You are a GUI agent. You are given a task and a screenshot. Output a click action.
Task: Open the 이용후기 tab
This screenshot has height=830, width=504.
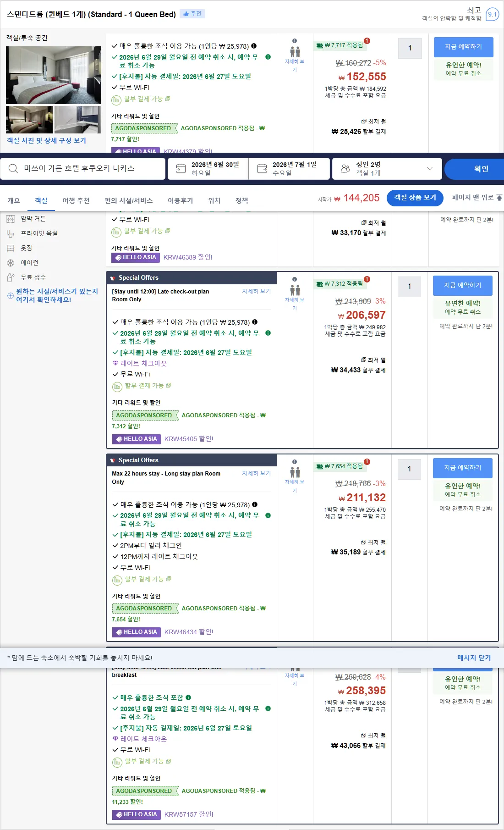click(x=180, y=200)
